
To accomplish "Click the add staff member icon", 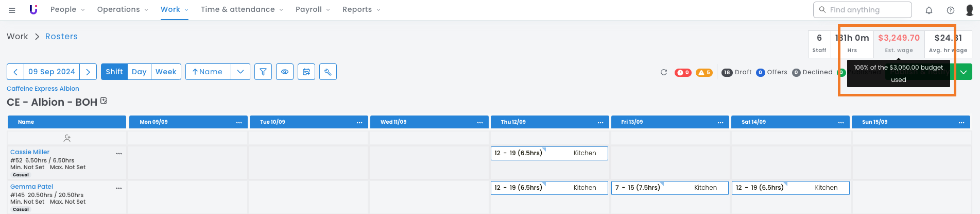I will tap(67, 138).
